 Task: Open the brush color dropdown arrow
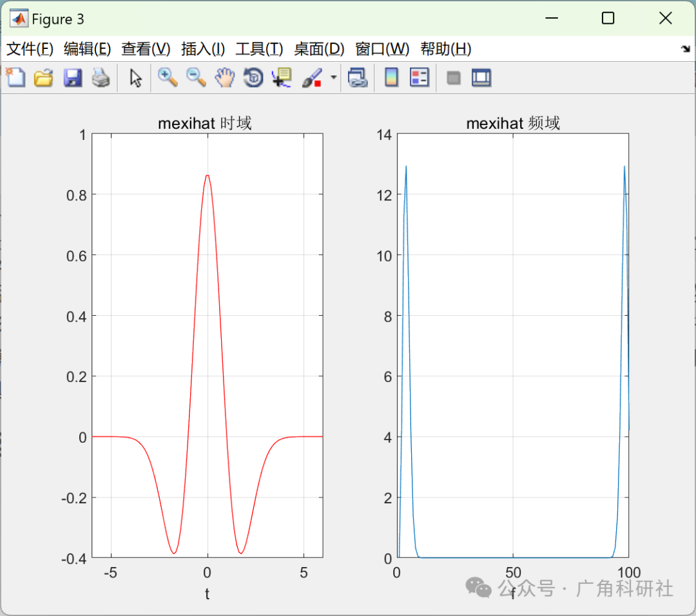tap(333, 78)
